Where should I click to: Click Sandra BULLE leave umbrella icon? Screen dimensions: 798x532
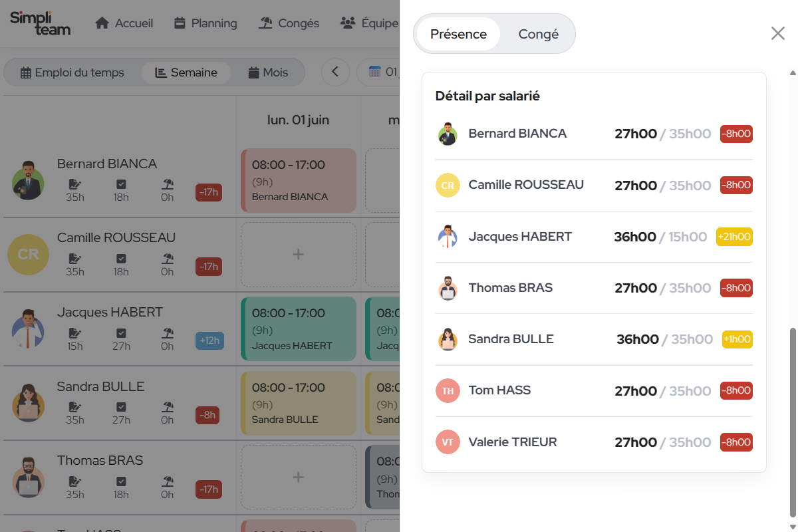(x=168, y=407)
